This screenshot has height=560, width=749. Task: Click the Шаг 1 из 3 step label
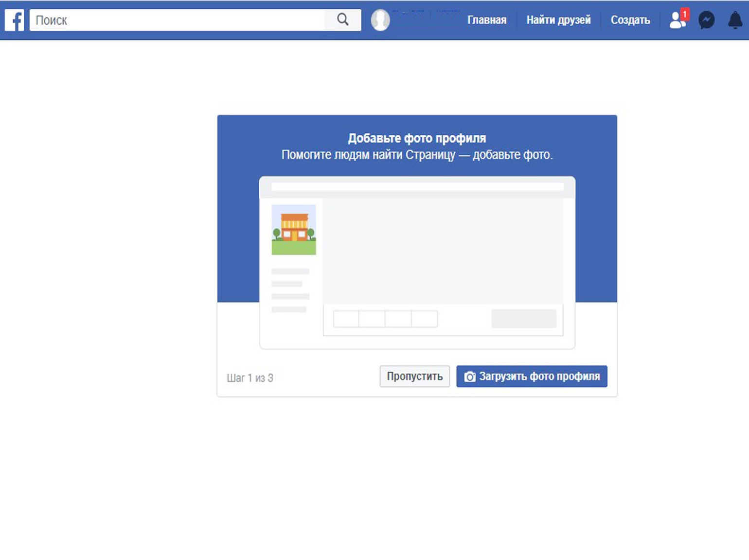(250, 378)
